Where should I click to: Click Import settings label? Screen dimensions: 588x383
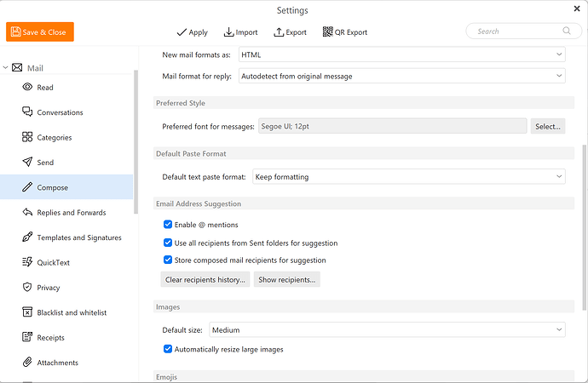click(x=246, y=32)
